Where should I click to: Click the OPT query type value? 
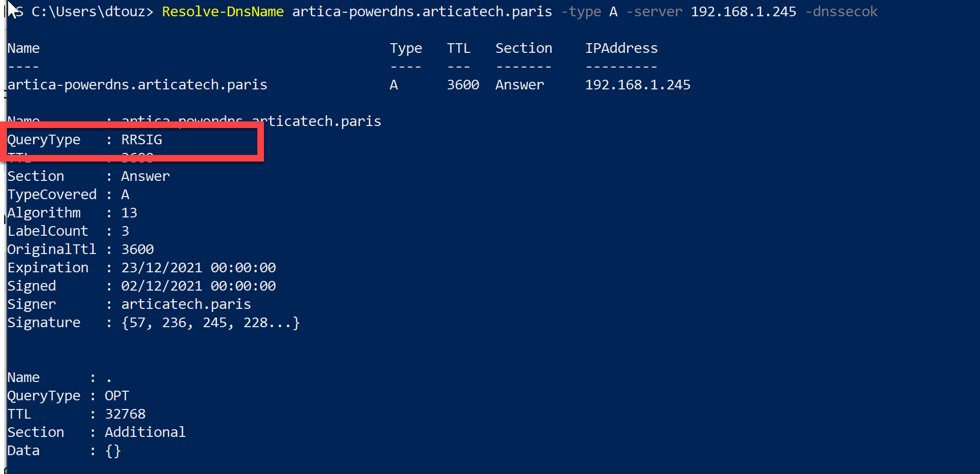[117, 396]
